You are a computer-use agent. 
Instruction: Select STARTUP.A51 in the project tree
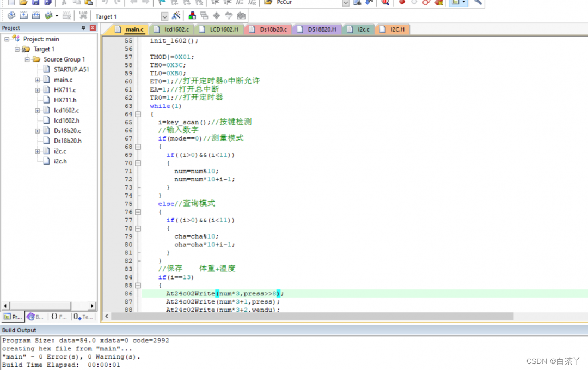point(71,69)
